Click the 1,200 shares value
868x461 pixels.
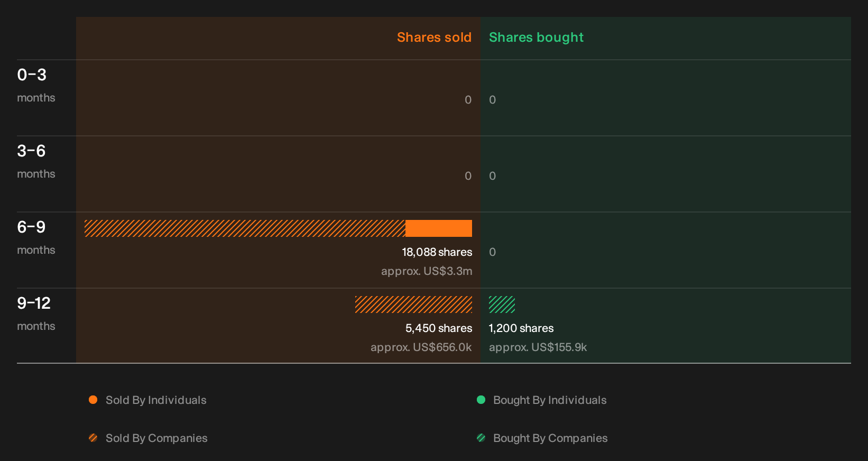(521, 328)
